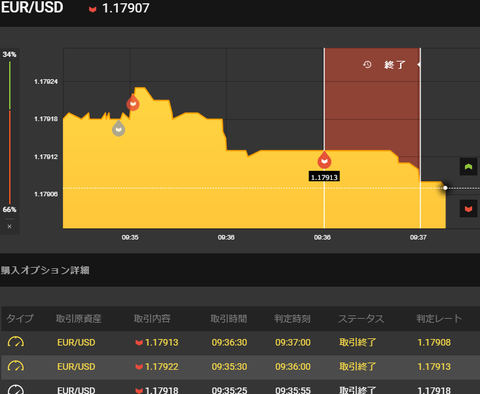Viewport: 480px width, 394px height.
Task: Click the 判定時刻 column header
Action: pos(292,319)
